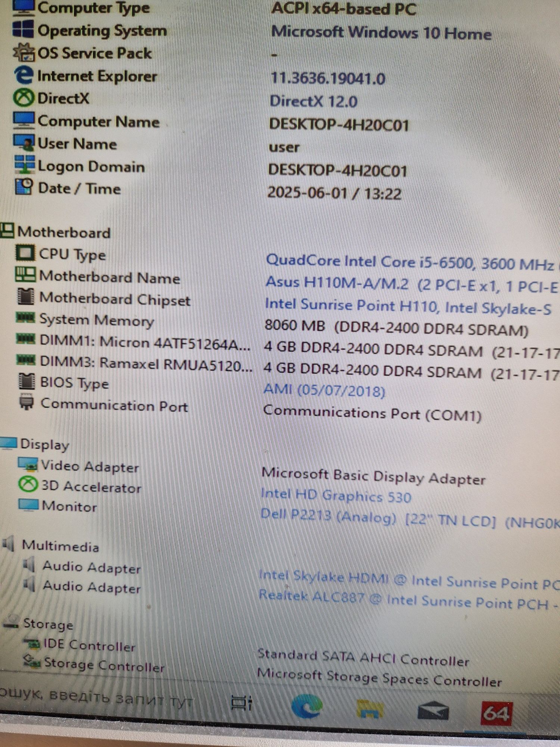Viewport: 560px width, 747px height.
Task: Click the first Audio Adapter speaker icon
Action: click(29, 565)
